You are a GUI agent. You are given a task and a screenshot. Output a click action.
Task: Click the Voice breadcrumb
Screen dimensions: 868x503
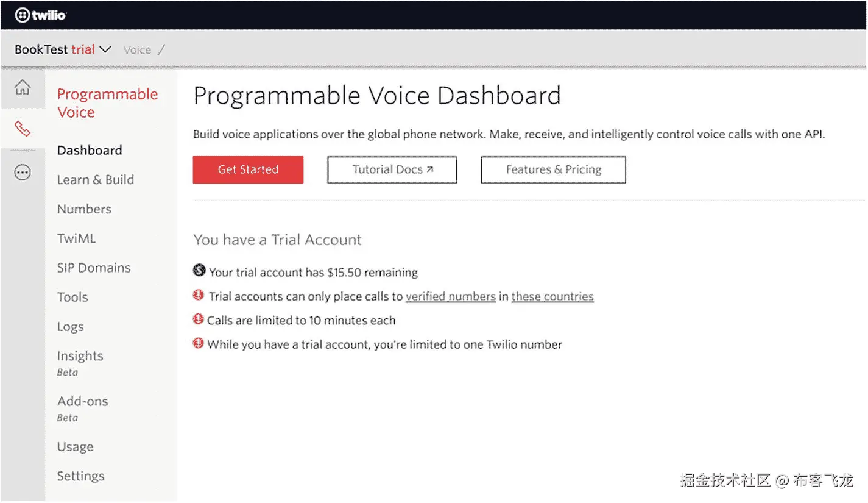tap(137, 50)
